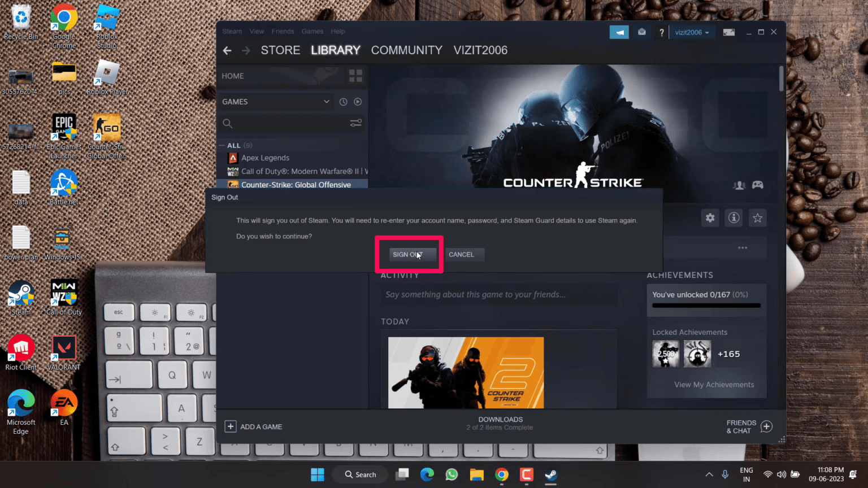This screenshot has height=488, width=868.
Task: Open game info circle icon
Action: pyautogui.click(x=734, y=218)
